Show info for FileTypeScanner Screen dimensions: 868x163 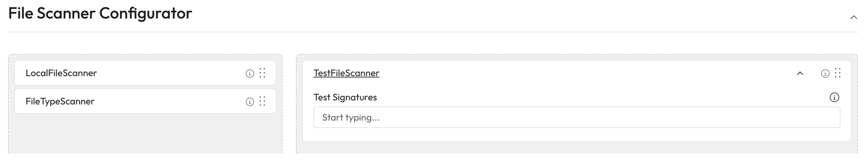[249, 102]
